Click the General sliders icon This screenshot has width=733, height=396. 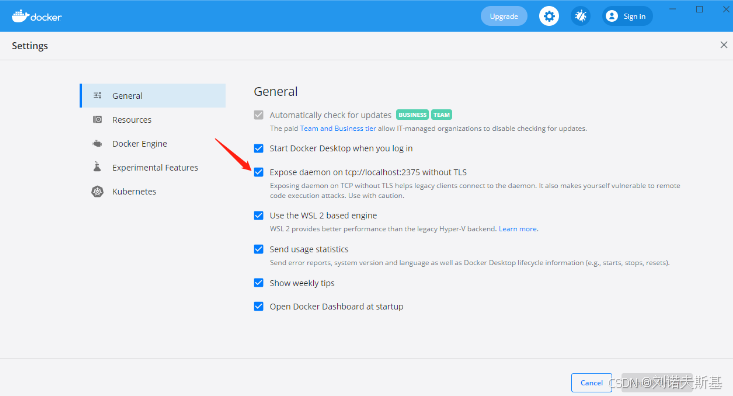[97, 95]
